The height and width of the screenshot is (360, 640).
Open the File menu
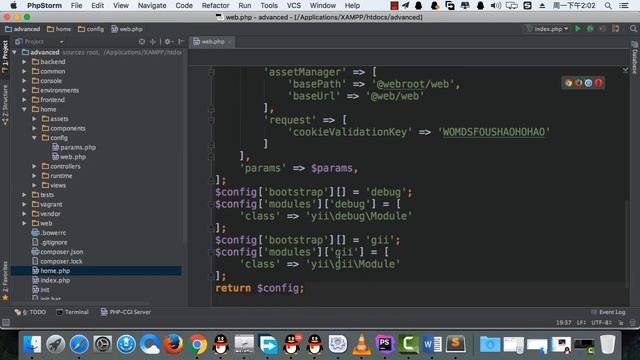[76, 6]
